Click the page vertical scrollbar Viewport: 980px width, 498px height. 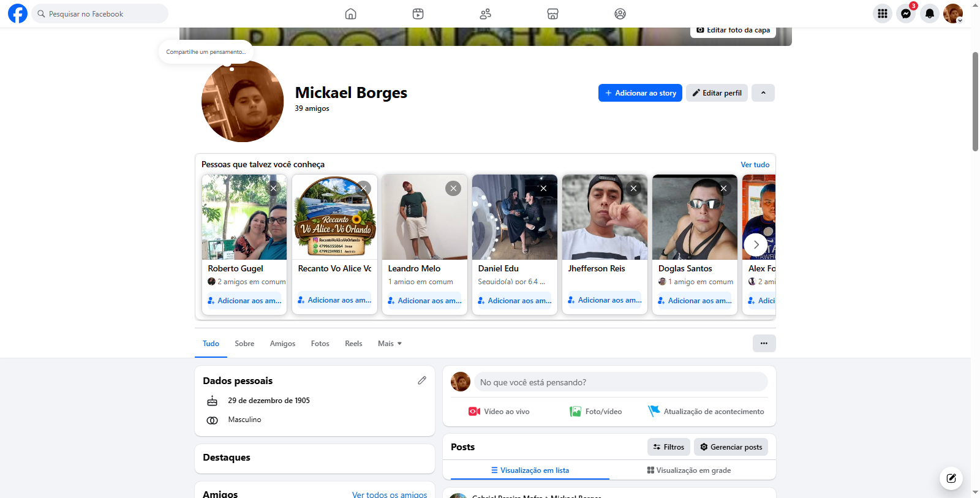pyautogui.click(x=975, y=101)
